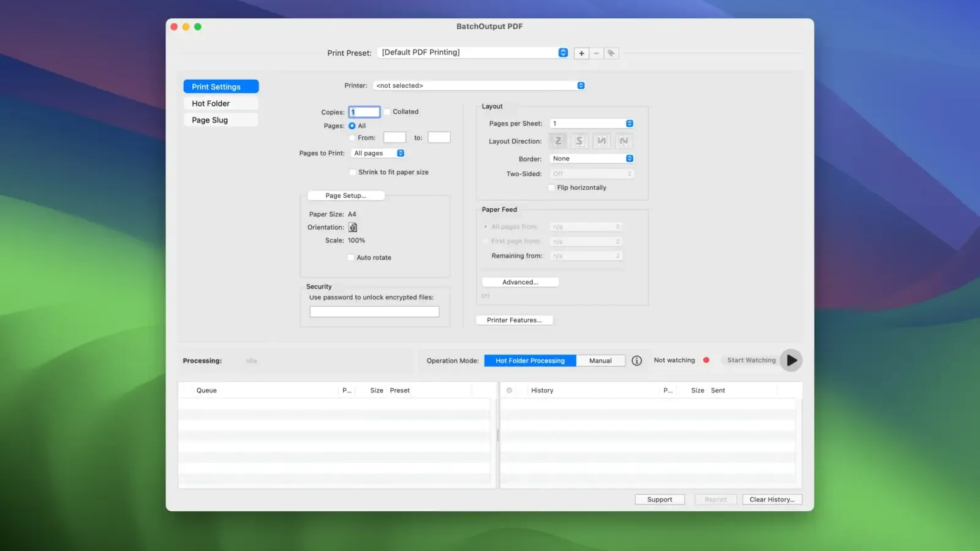Click the tag icon beside preset controls
This screenshot has height=551, width=980.
(611, 53)
